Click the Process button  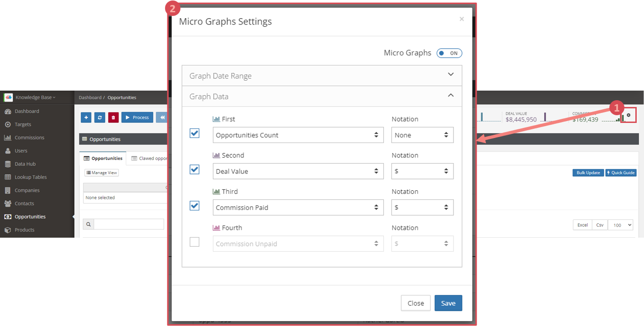coord(137,117)
